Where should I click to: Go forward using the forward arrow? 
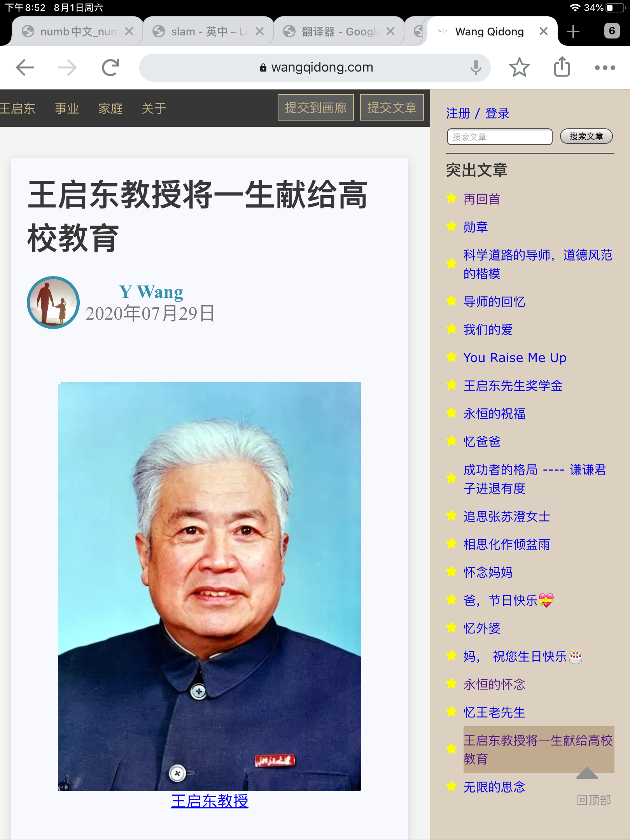tap(68, 68)
